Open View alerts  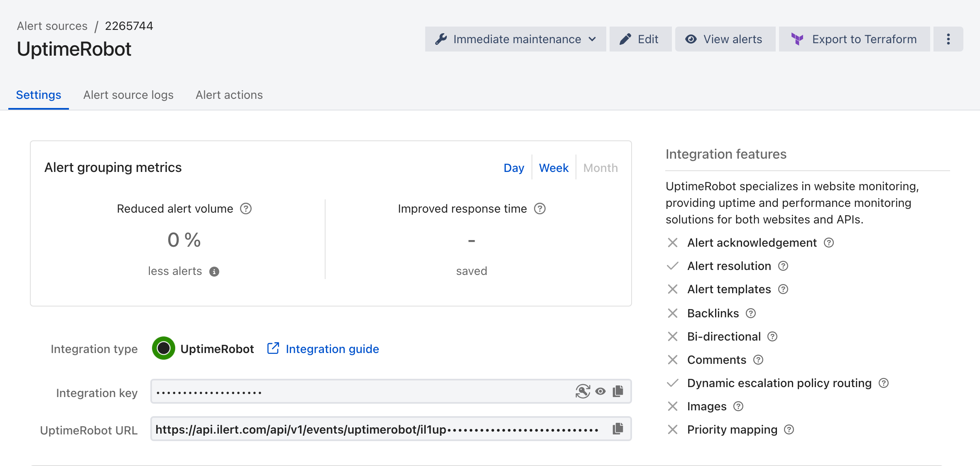coord(725,39)
